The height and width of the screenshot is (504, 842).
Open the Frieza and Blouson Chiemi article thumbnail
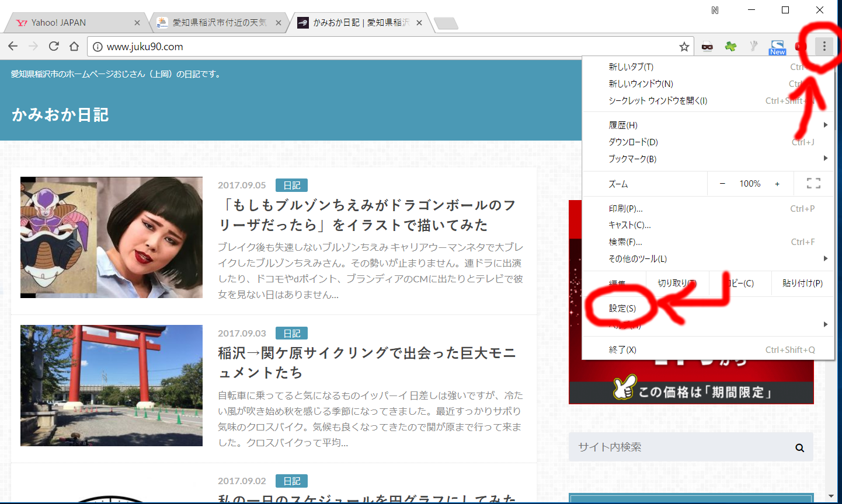click(112, 237)
